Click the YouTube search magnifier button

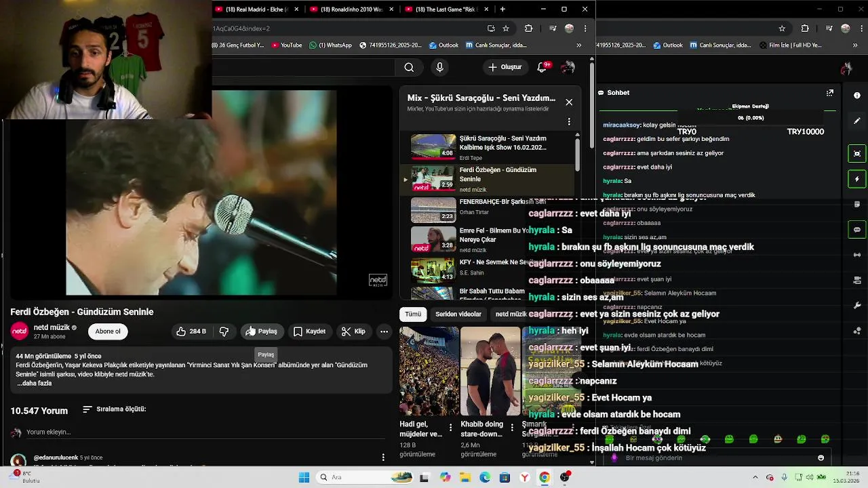pos(409,67)
